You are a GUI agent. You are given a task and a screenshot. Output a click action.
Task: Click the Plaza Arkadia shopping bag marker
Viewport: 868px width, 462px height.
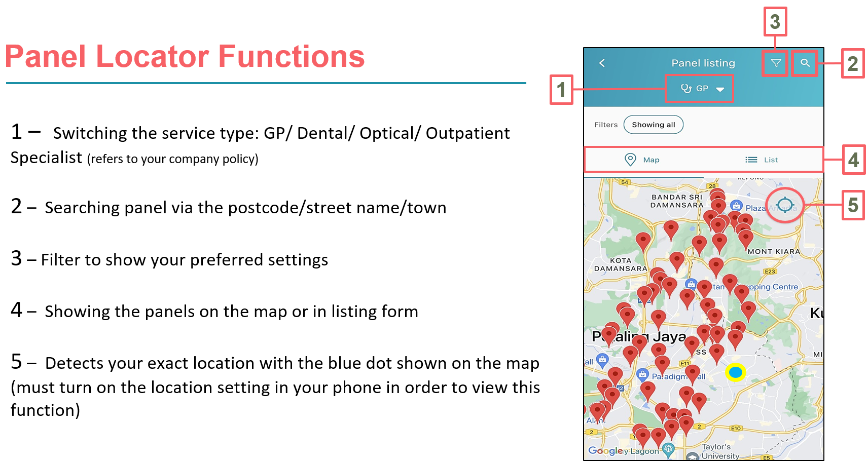click(x=736, y=206)
